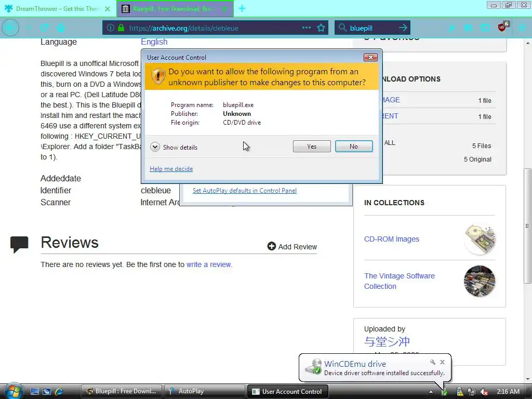
Task: Click the scrollbar down arrow
Action: pos(527,379)
